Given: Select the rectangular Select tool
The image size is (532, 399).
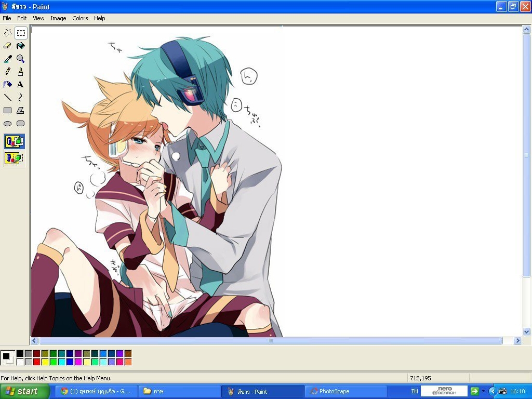Looking at the screenshot, I should click(x=21, y=33).
